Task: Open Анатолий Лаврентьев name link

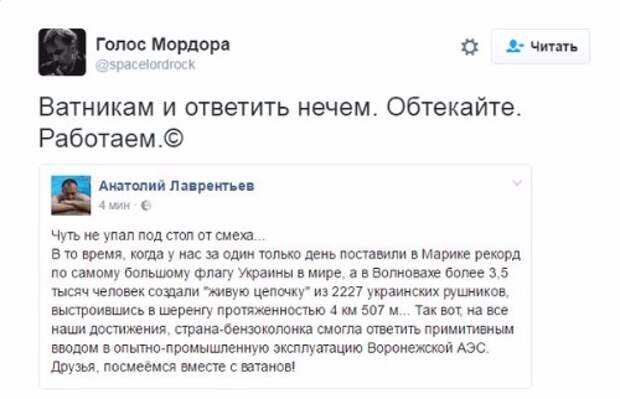Action: [x=176, y=185]
